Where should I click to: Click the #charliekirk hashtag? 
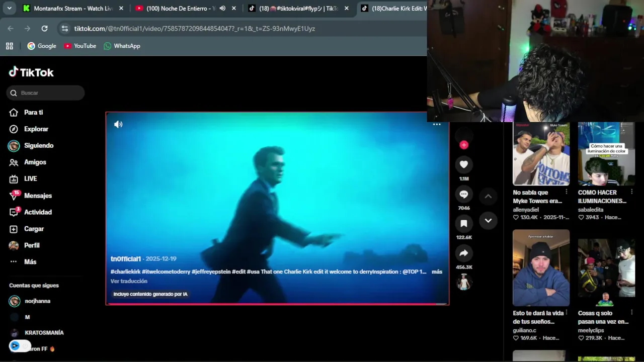[125, 271]
